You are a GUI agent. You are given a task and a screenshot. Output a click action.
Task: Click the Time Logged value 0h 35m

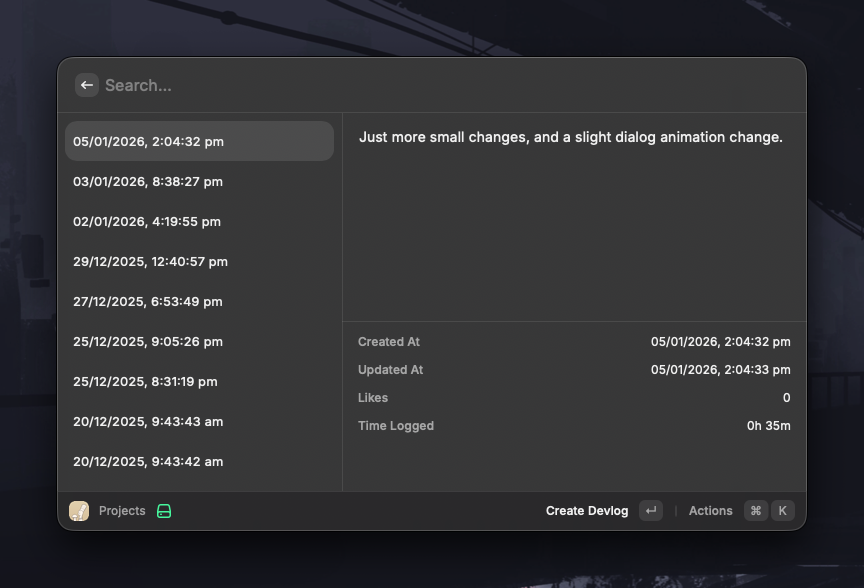pos(768,426)
